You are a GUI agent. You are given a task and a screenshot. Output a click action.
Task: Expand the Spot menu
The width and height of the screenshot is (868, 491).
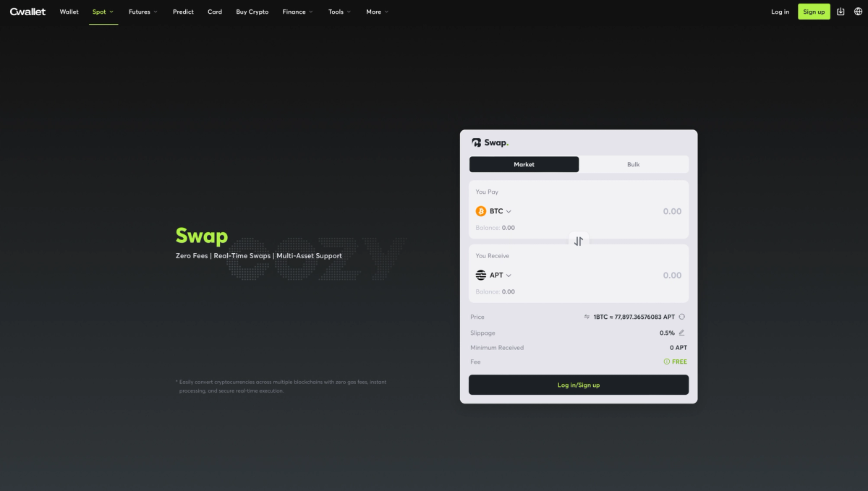[x=103, y=12]
